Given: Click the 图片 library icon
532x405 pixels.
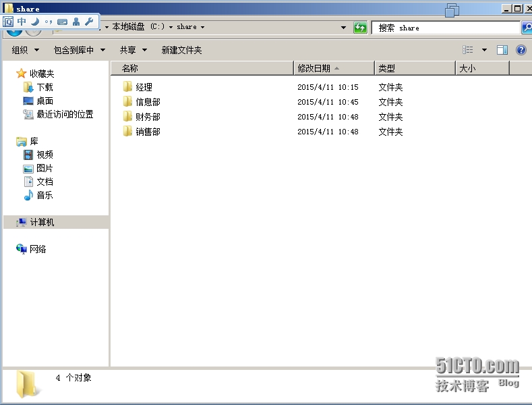Looking at the screenshot, I should tap(28, 169).
